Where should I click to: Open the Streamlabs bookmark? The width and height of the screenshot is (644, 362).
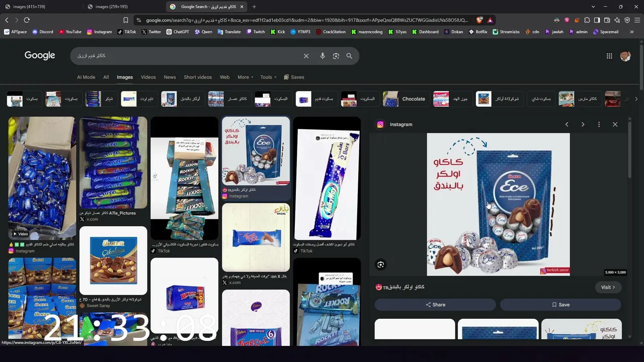tap(506, 32)
